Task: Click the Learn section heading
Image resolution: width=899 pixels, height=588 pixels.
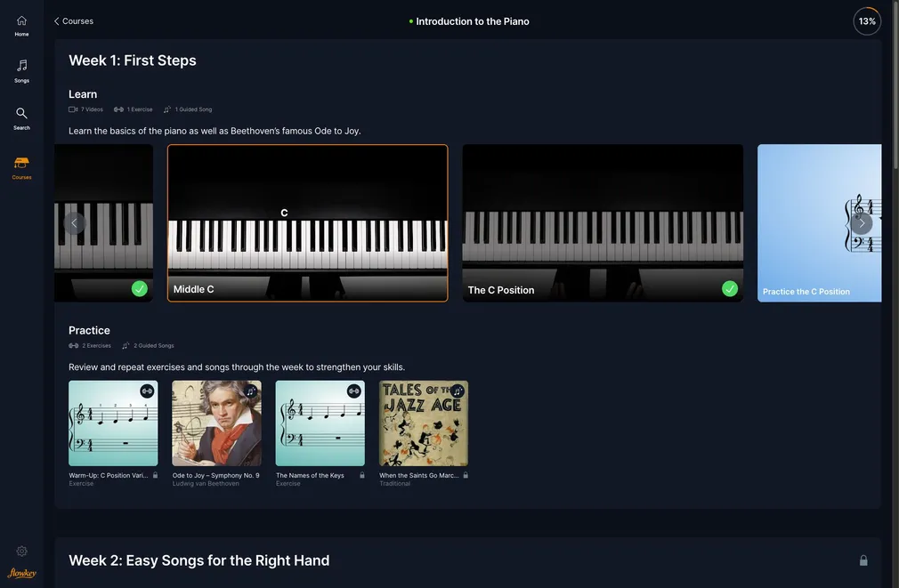Action: coord(83,94)
